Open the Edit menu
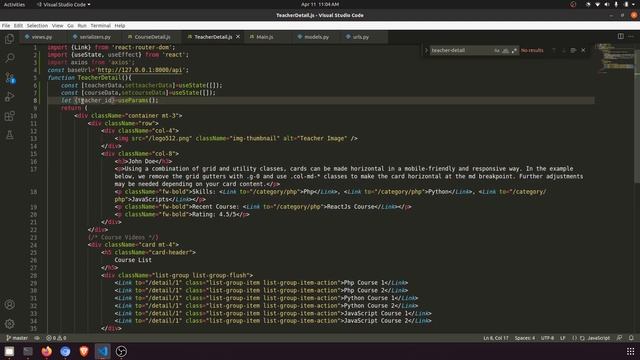The height and width of the screenshot is (360, 640). [18, 25]
